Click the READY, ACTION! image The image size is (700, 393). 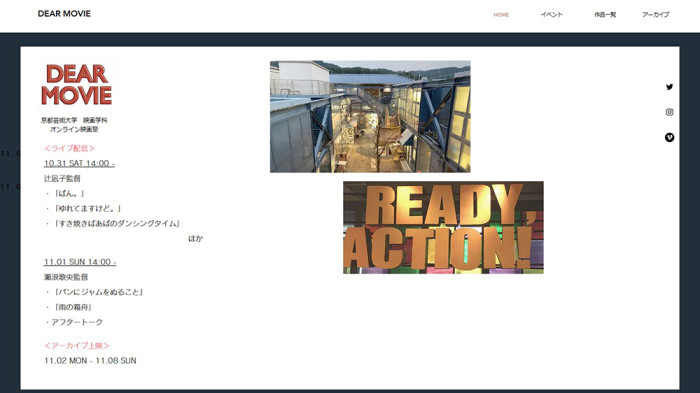(443, 227)
